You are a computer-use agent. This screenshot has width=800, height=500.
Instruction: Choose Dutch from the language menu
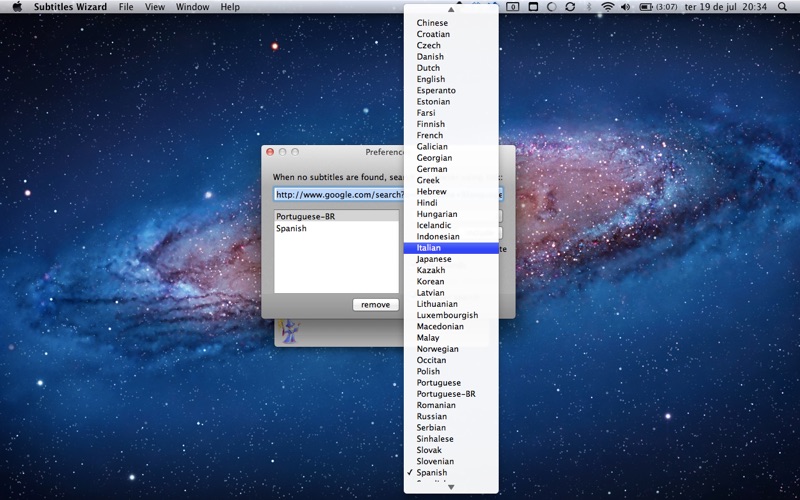pyautogui.click(x=451, y=68)
